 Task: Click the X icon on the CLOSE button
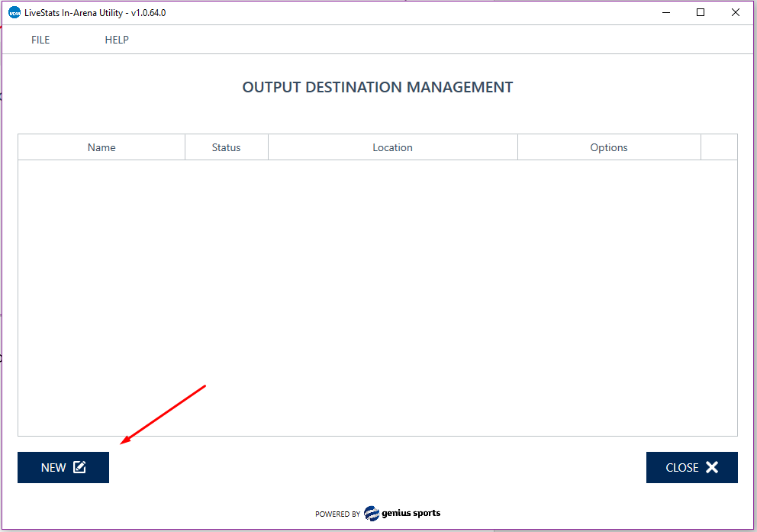pyautogui.click(x=712, y=467)
